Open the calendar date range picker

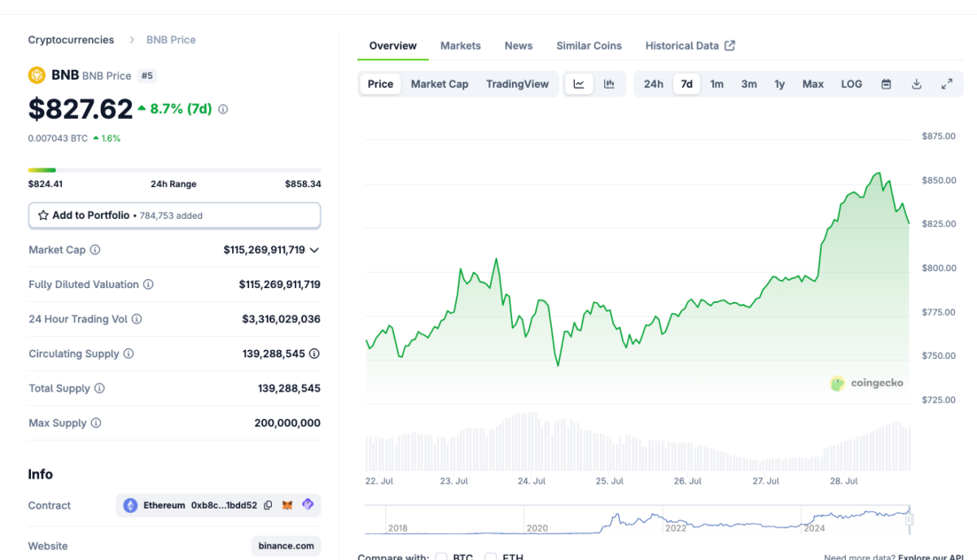886,84
